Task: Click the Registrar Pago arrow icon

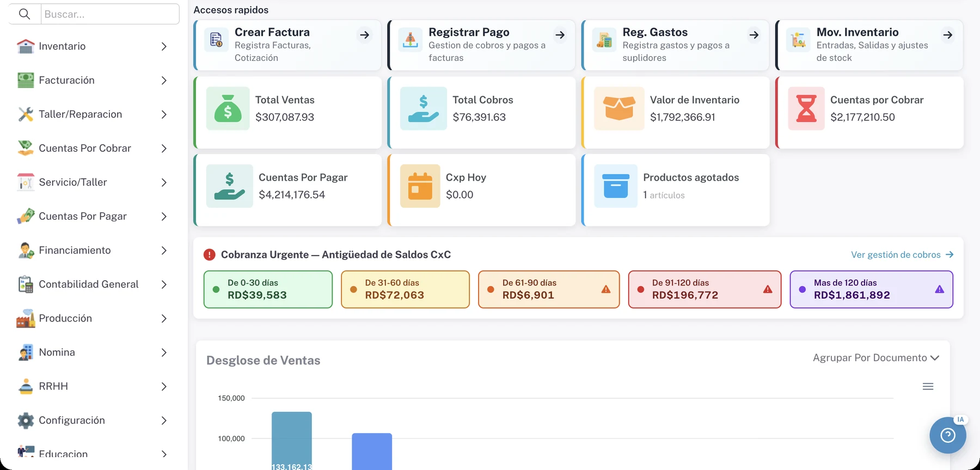Action: pos(560,35)
